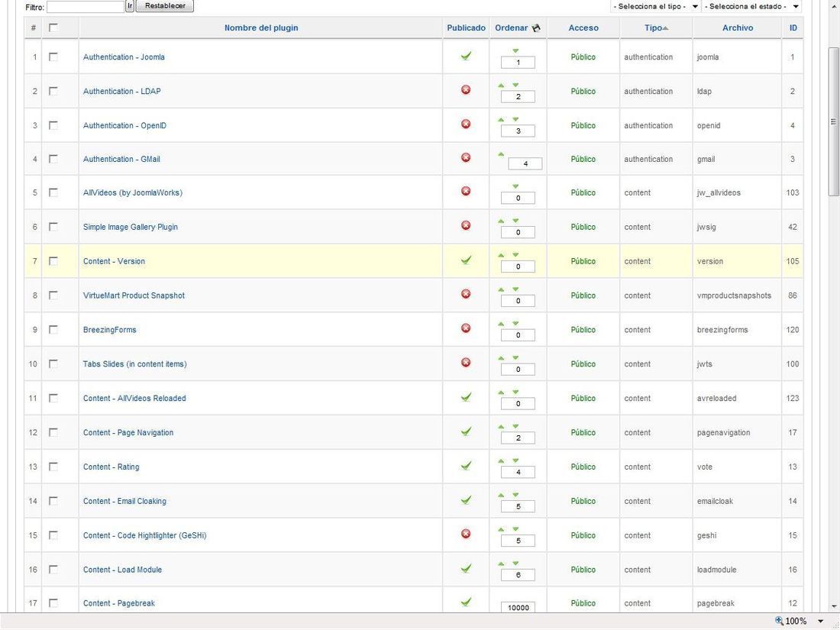Unpublish Content - Load Module checkmark
840x630 pixels.
pyautogui.click(x=466, y=568)
